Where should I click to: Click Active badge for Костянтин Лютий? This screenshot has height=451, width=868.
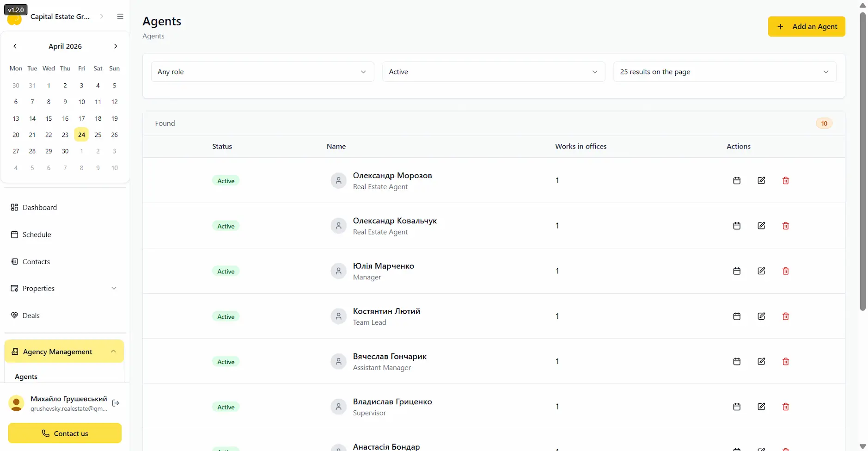pyautogui.click(x=226, y=317)
